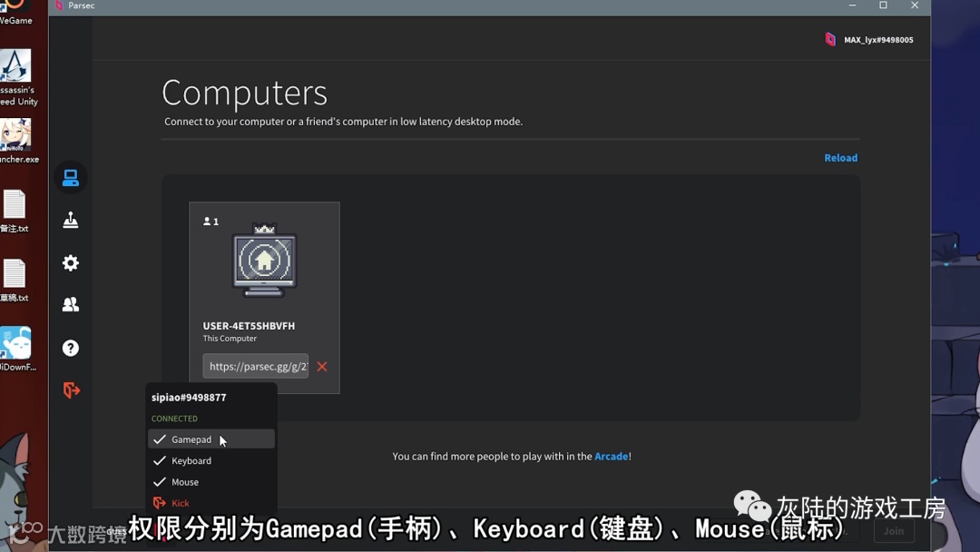This screenshot has width=980, height=552.
Task: Close the Parsec window
Action: (915, 5)
